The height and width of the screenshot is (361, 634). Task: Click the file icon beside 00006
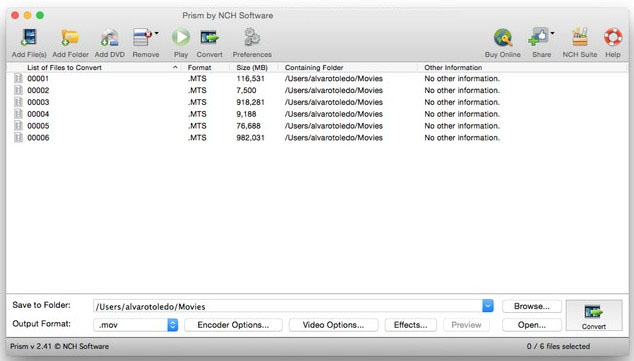coord(18,137)
